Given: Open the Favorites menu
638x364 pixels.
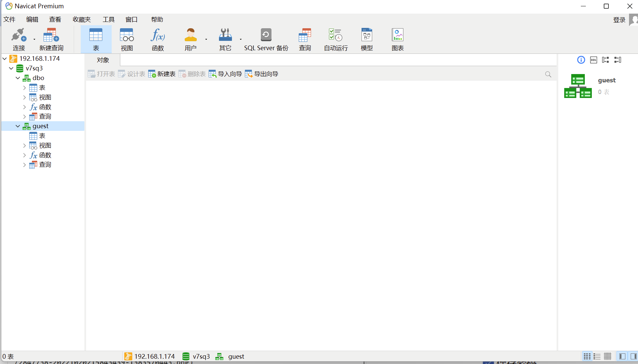Looking at the screenshot, I should (82, 20).
